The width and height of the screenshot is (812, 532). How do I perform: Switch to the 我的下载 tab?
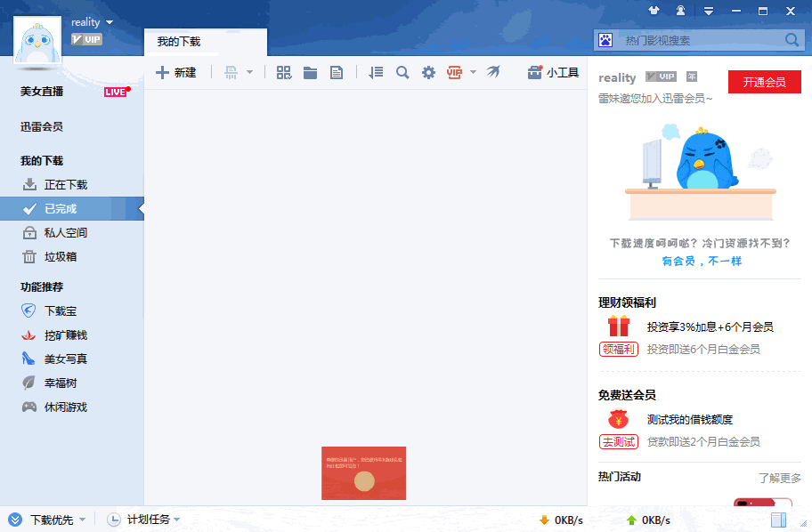click(x=181, y=41)
